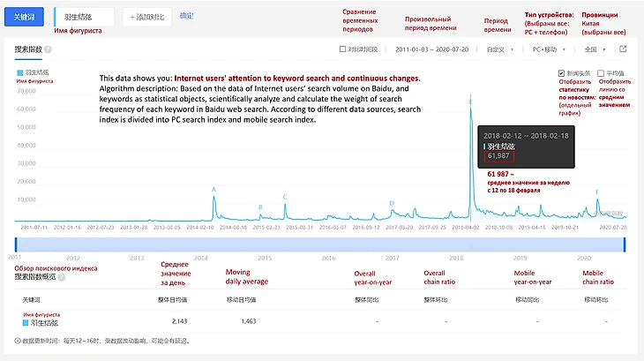Enable the 平均值 average line checkbox
Viewport: 644px width, 361px height.
(600, 73)
